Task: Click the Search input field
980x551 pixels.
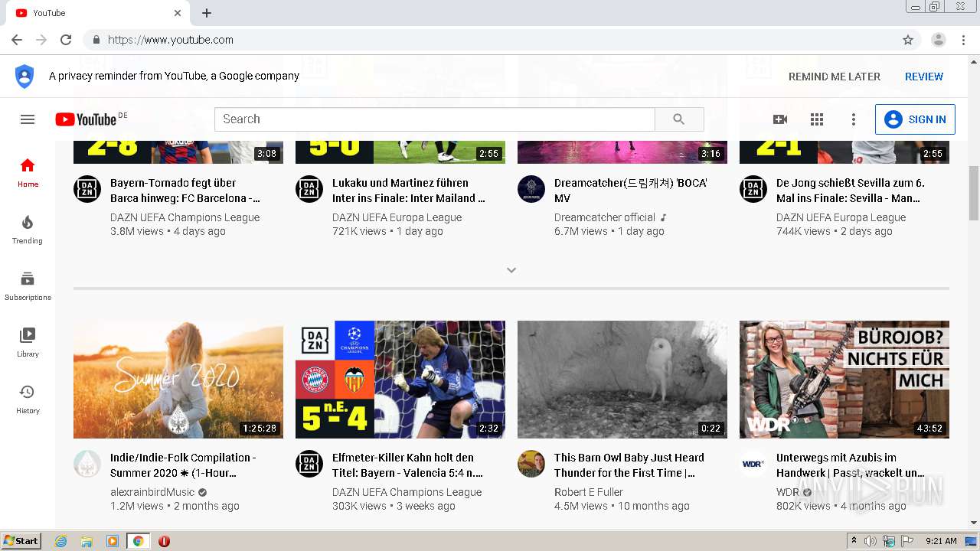Action: tap(435, 119)
